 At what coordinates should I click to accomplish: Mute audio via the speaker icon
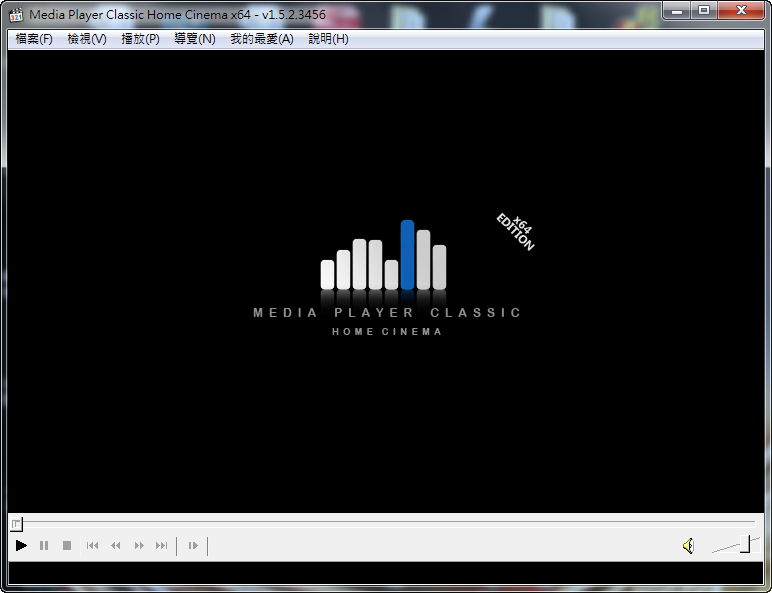(688, 546)
